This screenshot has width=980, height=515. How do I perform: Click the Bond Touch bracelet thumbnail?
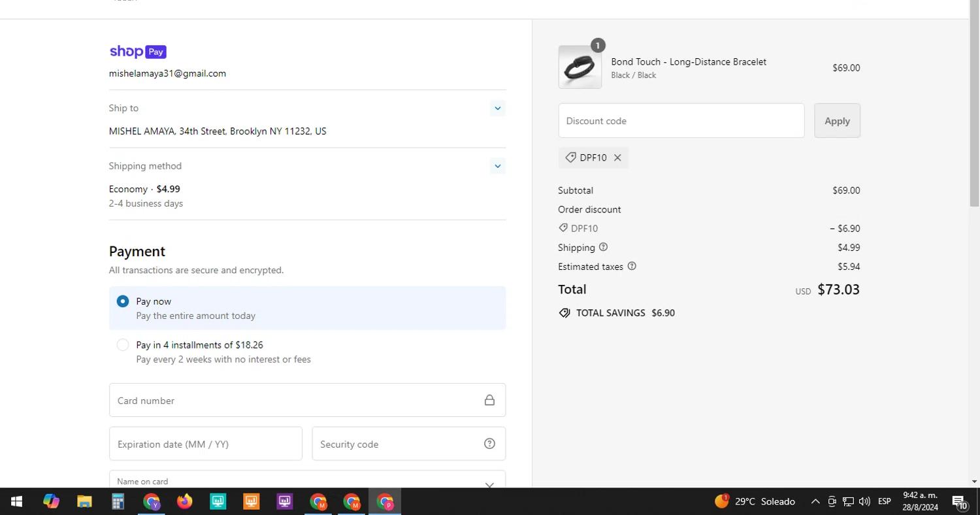[x=580, y=67]
